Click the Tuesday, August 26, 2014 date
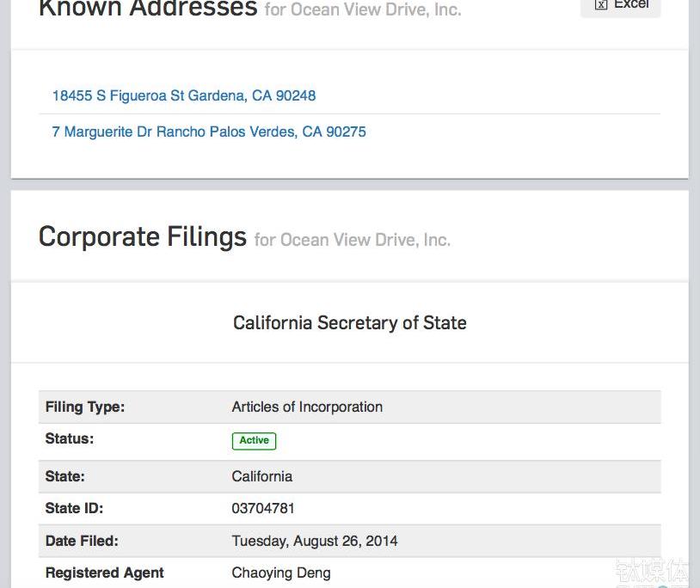The height and width of the screenshot is (588, 700). click(x=315, y=541)
